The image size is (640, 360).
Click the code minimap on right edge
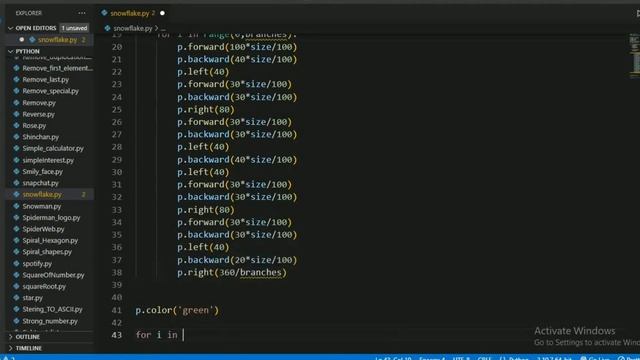click(x=634, y=56)
